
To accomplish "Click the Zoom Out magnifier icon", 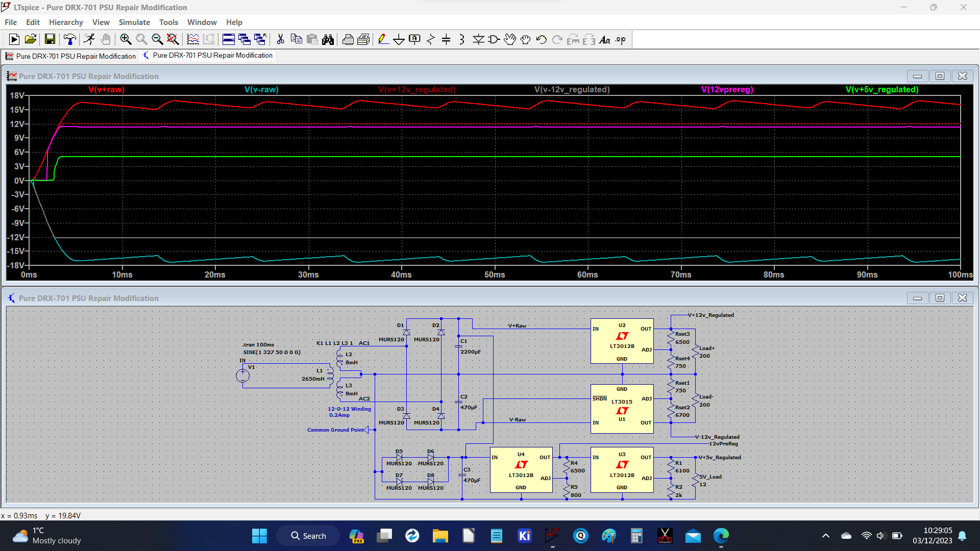I will point(157,39).
